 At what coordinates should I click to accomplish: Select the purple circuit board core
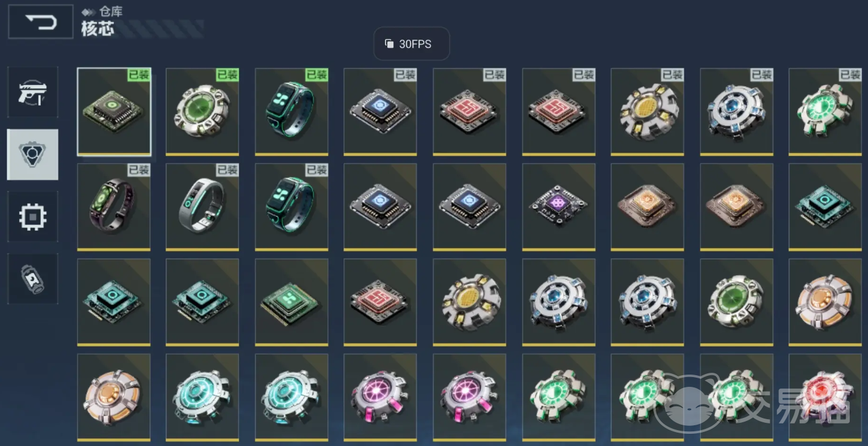559,207
